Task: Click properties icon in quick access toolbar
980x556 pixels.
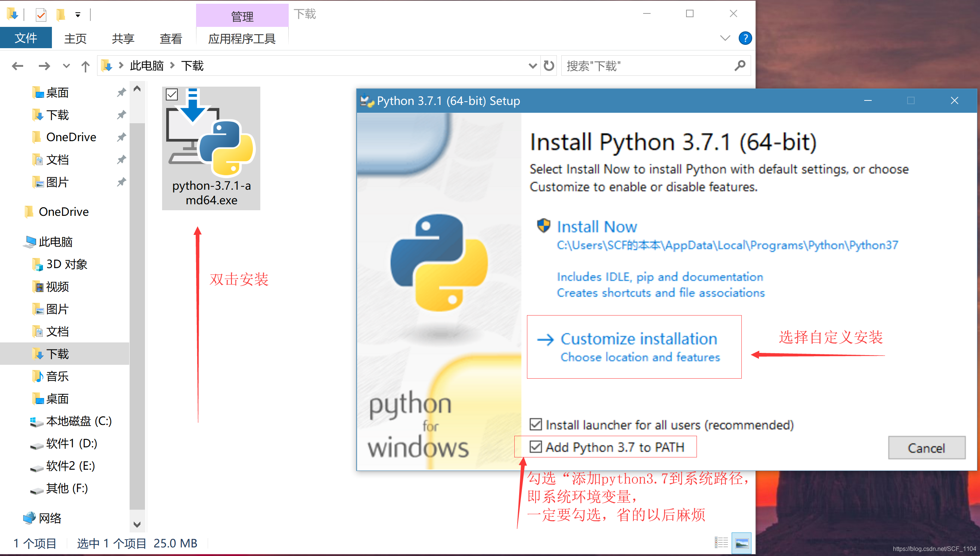Action: (x=41, y=15)
